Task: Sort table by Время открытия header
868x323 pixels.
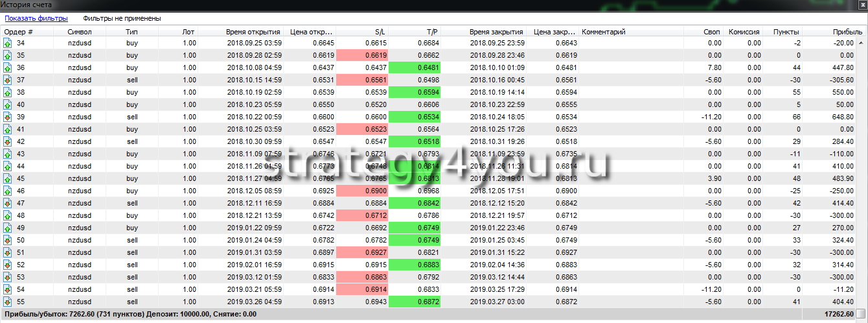Action: click(253, 31)
